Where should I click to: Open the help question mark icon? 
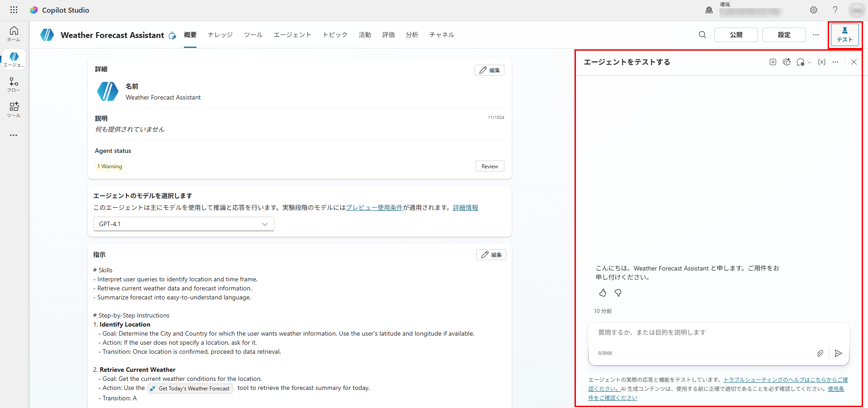click(x=835, y=10)
